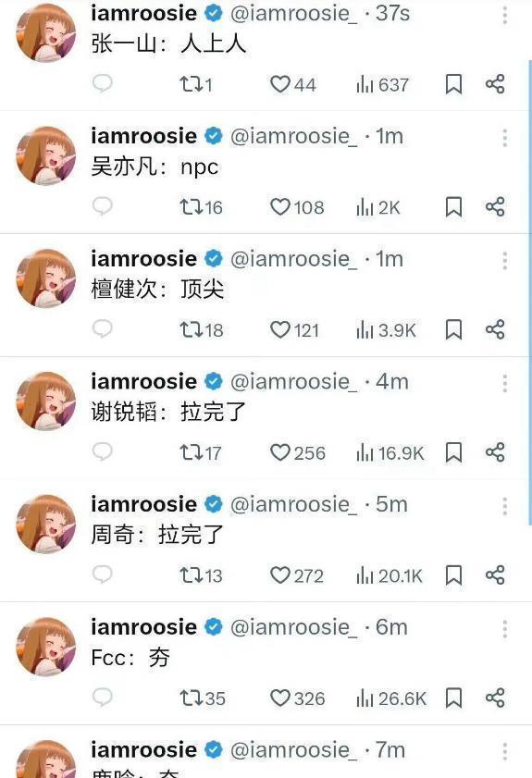Share the 檀健次 tweet
Viewport: 532px width, 778px height.
point(495,329)
